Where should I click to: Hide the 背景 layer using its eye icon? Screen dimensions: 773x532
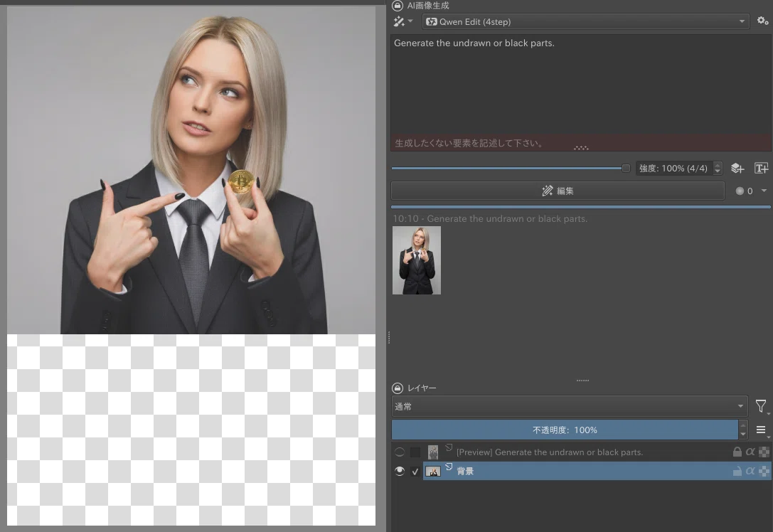click(400, 471)
